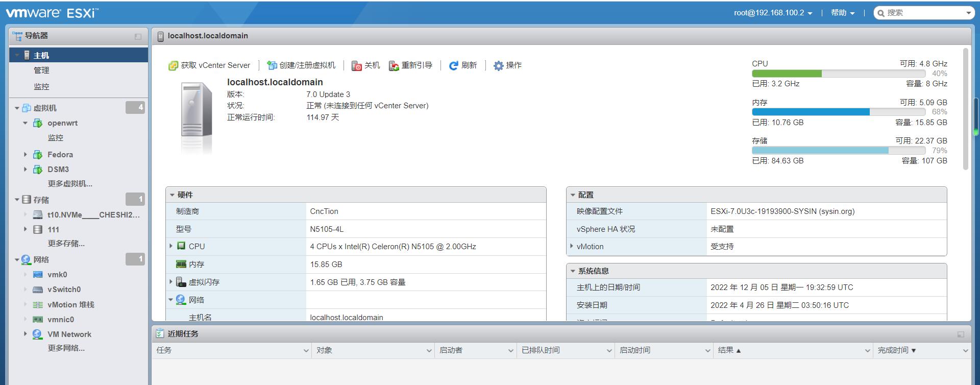Click the vMotion stack icon
The width and height of the screenshot is (980, 385).
[38, 305]
